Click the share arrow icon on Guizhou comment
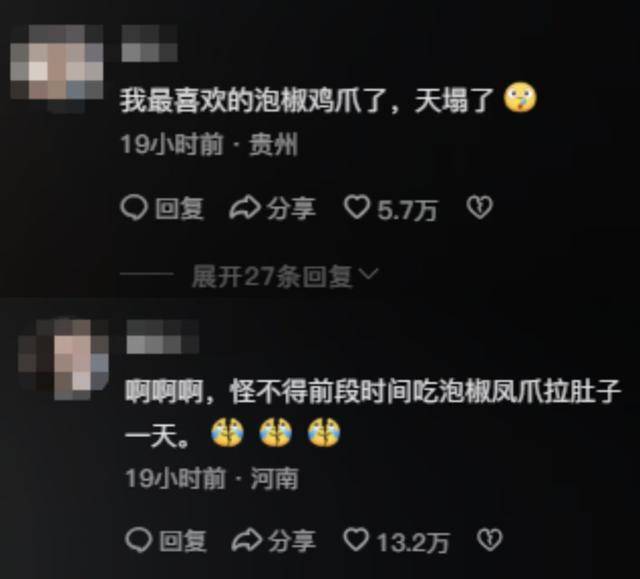This screenshot has height=579, width=640. [x=244, y=208]
